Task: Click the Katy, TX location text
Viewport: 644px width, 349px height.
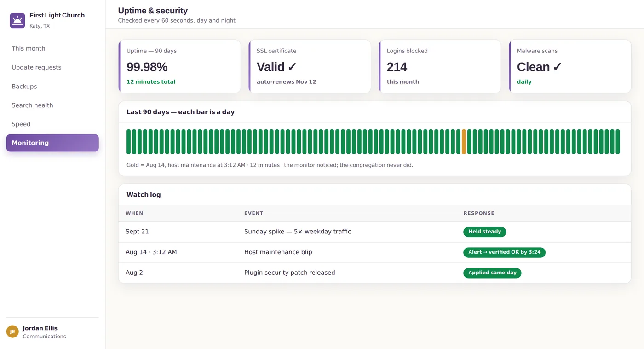Action: (40, 26)
